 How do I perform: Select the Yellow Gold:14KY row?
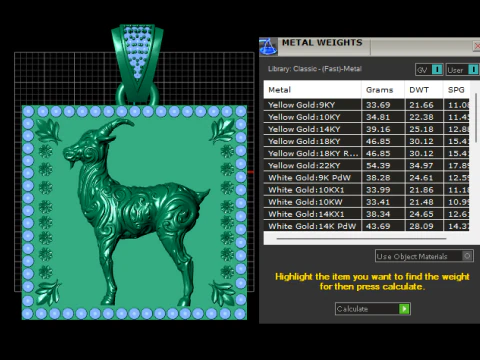(366, 129)
